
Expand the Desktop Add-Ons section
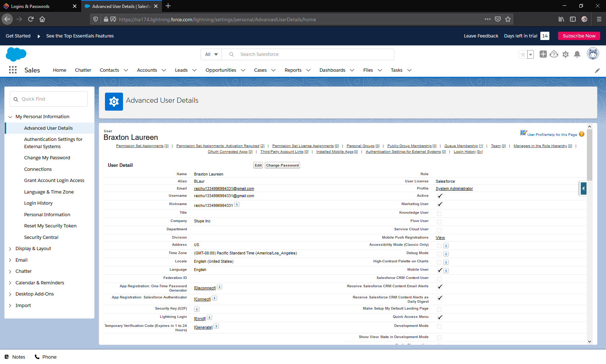[x=10, y=294]
